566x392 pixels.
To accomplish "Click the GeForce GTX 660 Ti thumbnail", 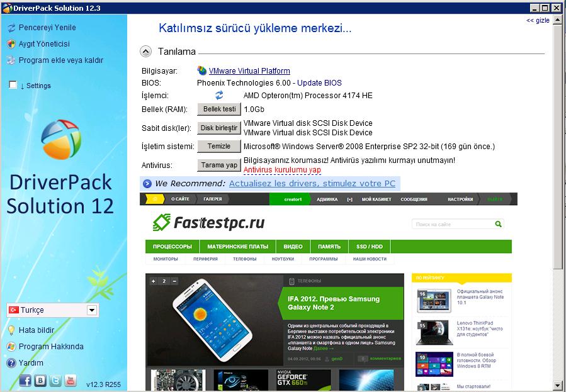I will (x=304, y=380).
